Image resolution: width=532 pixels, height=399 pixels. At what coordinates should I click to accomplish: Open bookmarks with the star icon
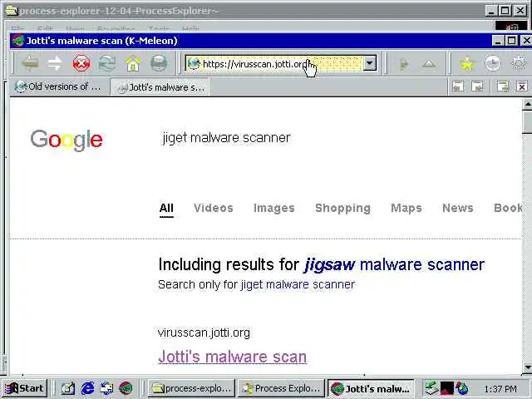[467, 63]
